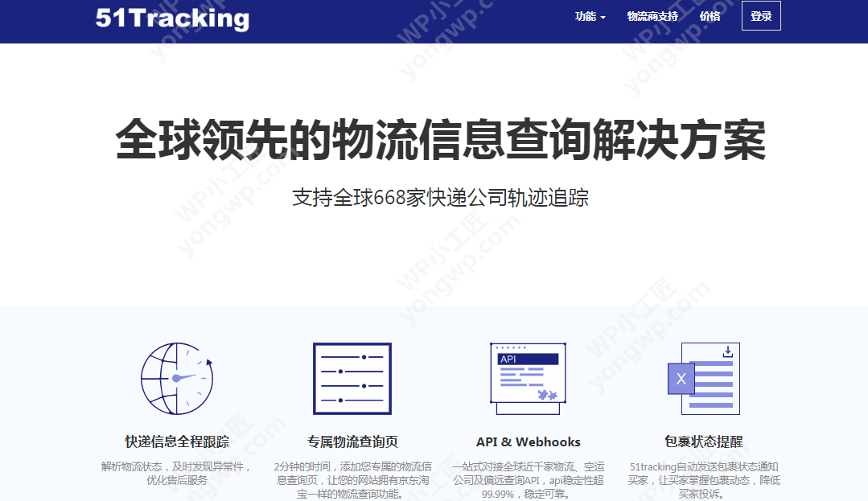The width and height of the screenshot is (868, 501).
Task: Click the 全球领先的物流信息查询解决方案 headline
Action: click(440, 140)
